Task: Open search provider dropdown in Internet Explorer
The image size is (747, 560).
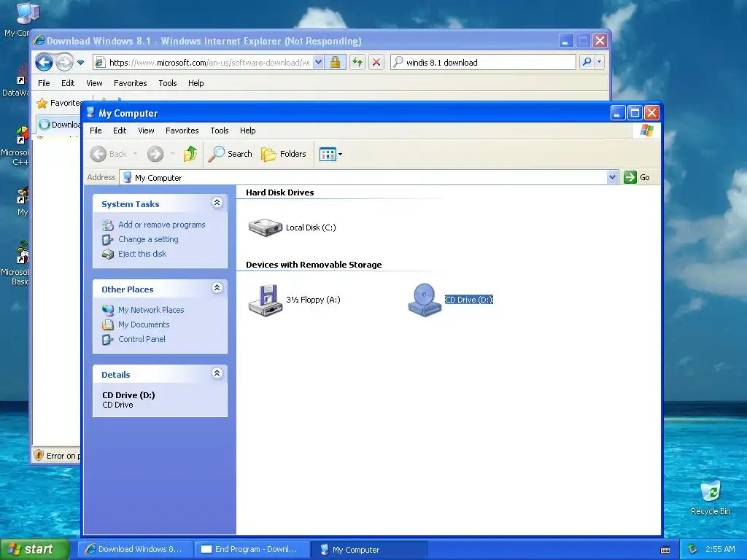Action: tap(600, 62)
